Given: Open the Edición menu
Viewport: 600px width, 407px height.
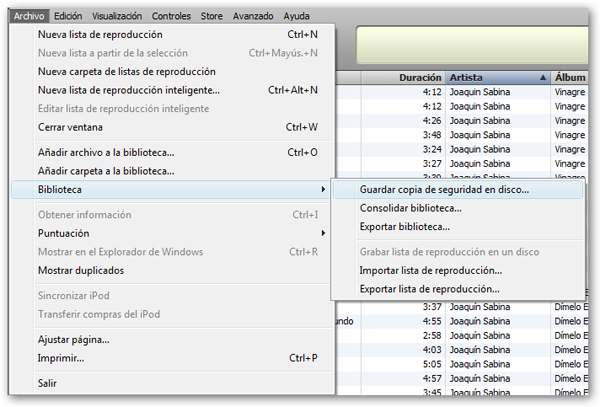Looking at the screenshot, I should coord(68,16).
